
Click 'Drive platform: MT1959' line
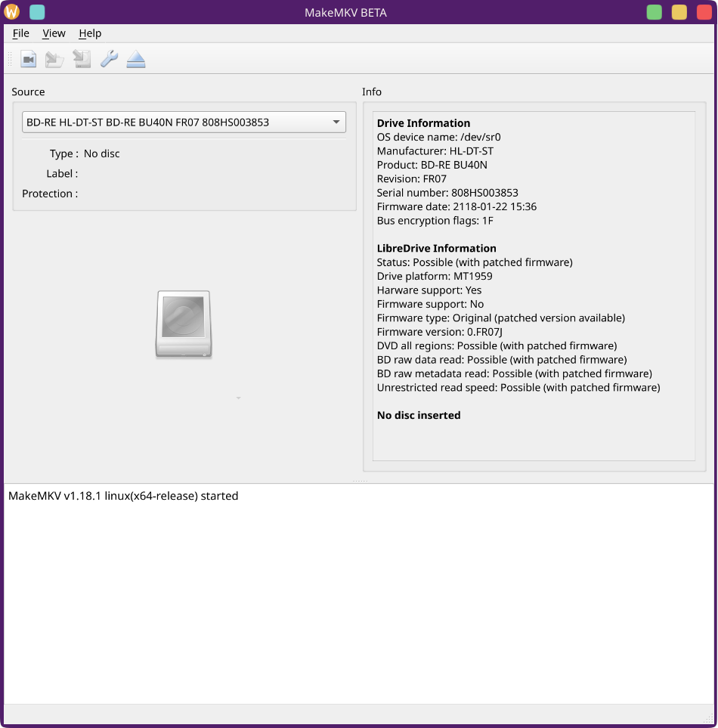click(435, 276)
